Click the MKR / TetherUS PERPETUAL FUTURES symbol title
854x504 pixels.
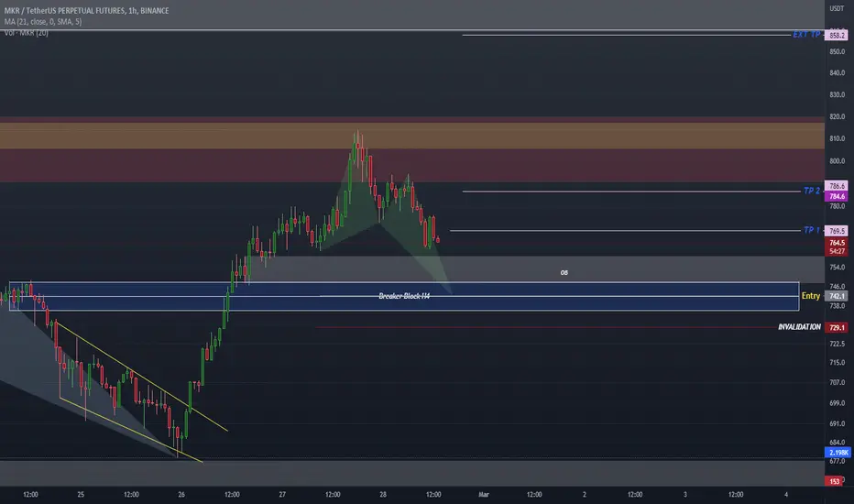point(86,10)
